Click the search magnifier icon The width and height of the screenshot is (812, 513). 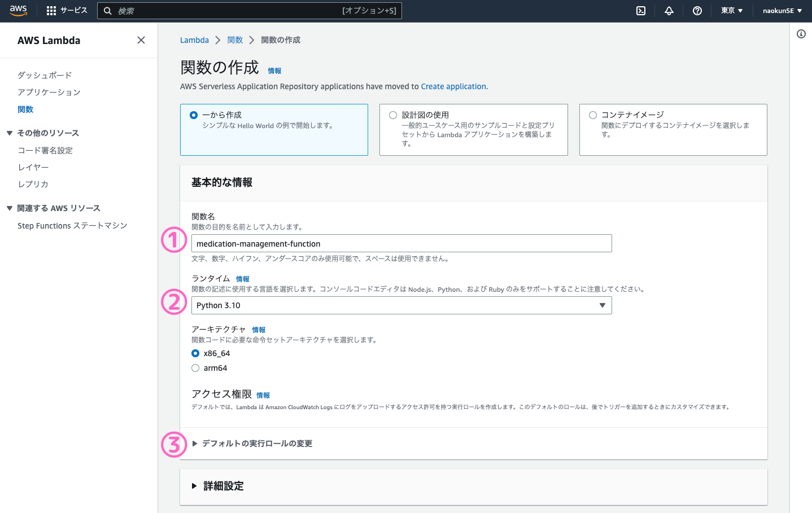108,11
